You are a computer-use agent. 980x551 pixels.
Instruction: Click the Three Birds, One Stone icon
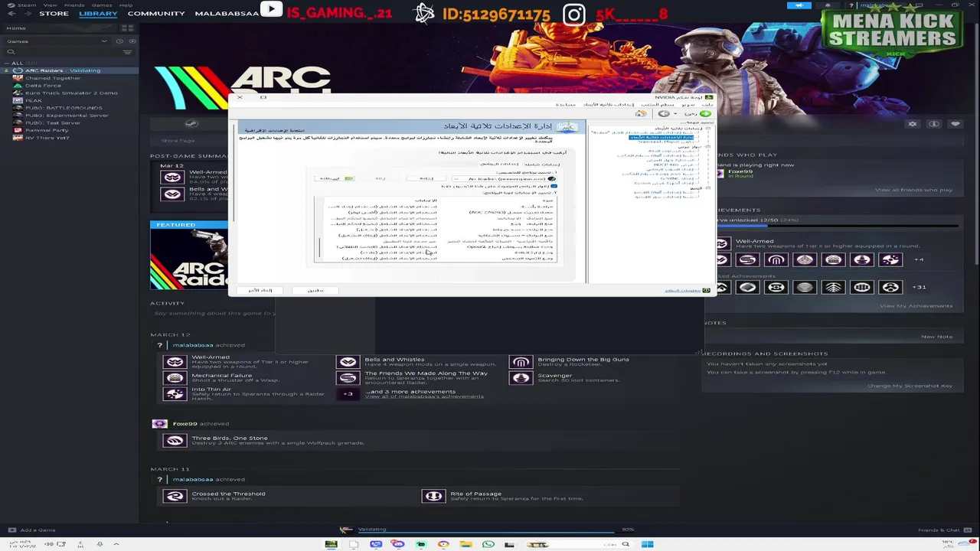[x=175, y=440]
